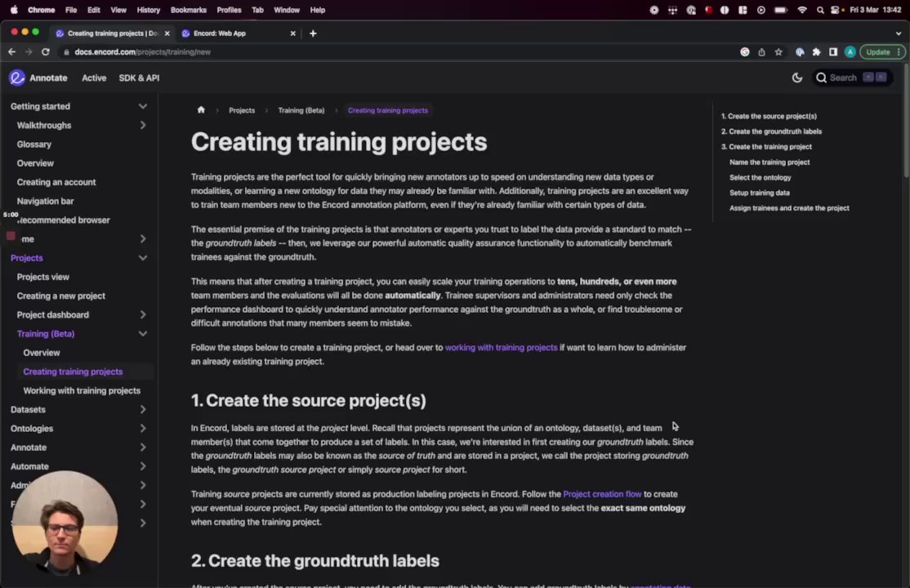Screen dimensions: 910x588
Task: Go back with browser back arrow
Action: click(11, 51)
